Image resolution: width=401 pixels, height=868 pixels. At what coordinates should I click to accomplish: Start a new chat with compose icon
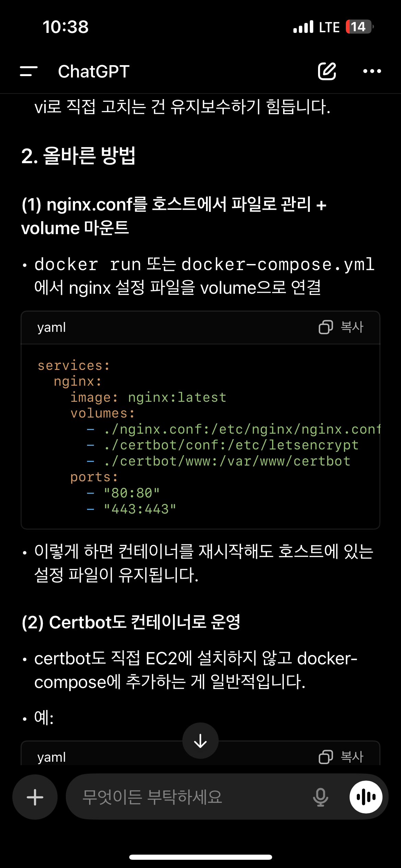click(327, 71)
